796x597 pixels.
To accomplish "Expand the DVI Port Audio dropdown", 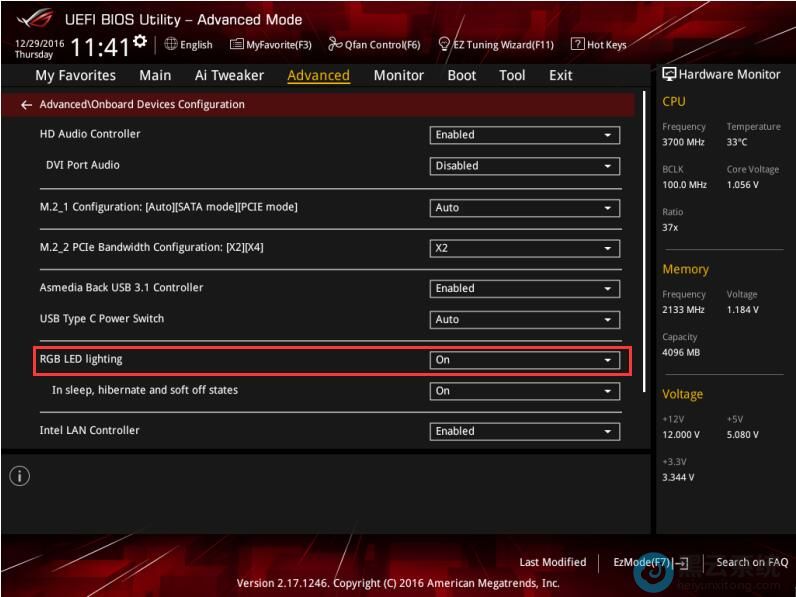I will (x=524, y=166).
